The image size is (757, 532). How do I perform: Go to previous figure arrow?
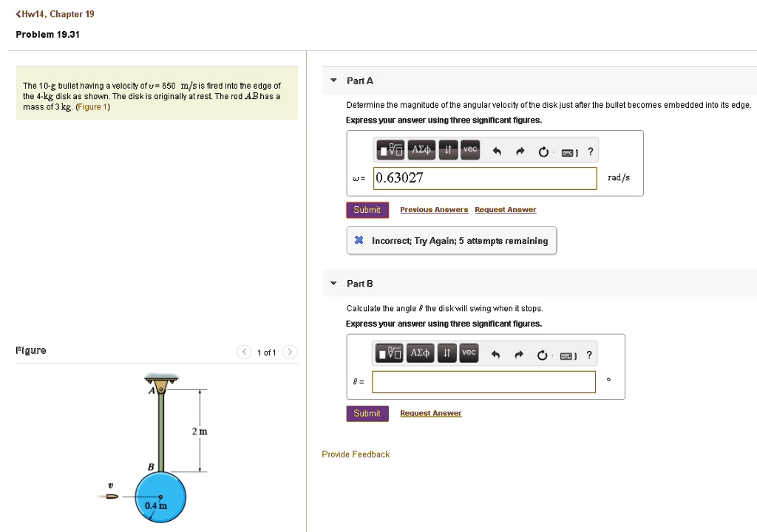click(243, 352)
